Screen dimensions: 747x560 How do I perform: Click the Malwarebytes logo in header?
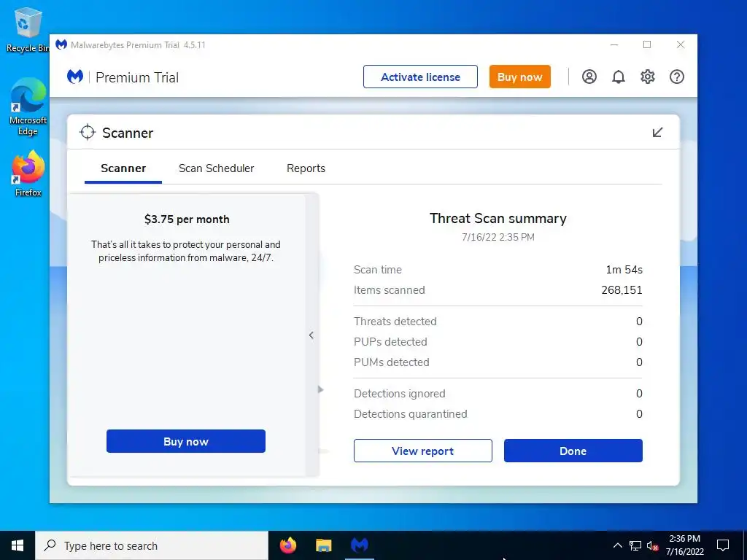(x=75, y=77)
